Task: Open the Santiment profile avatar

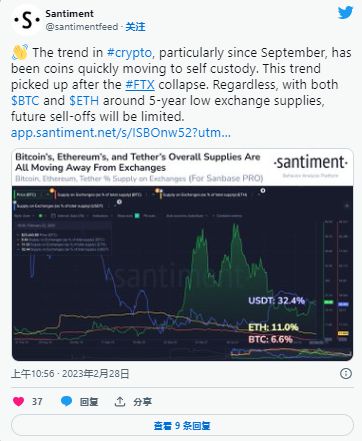Action: click(27, 20)
